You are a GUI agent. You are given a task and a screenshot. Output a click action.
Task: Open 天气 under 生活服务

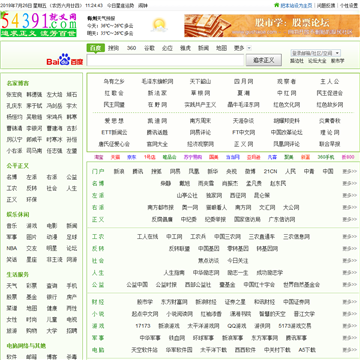pyautogui.click(x=12, y=286)
